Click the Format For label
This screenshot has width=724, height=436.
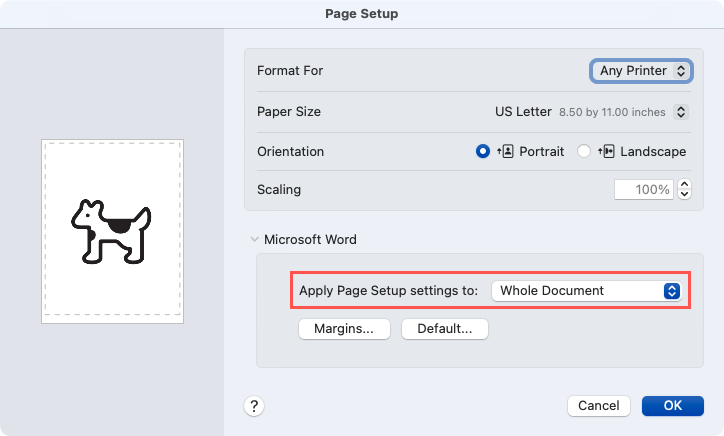pos(290,71)
